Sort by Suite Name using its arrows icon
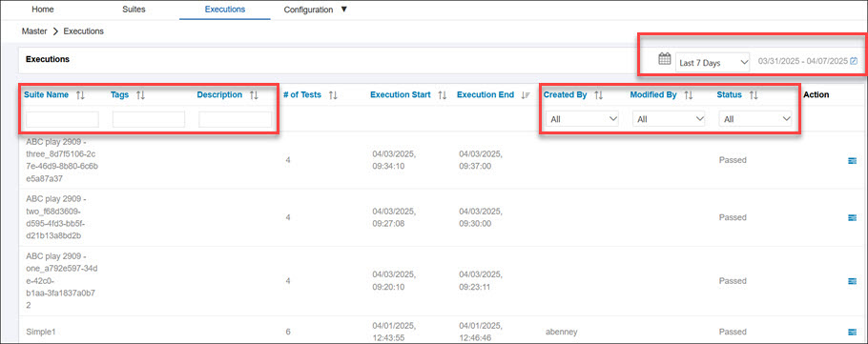The height and width of the screenshot is (344, 868). pyautogui.click(x=80, y=95)
